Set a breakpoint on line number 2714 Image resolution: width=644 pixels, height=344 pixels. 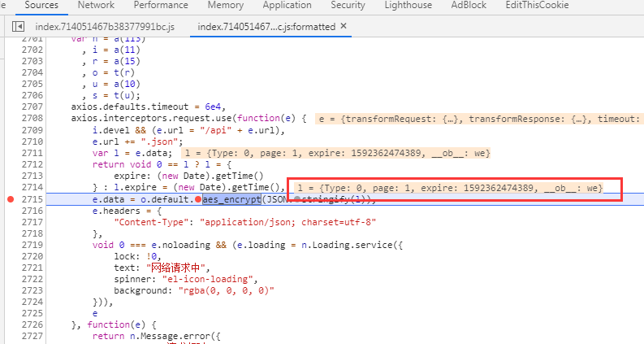[32, 187]
